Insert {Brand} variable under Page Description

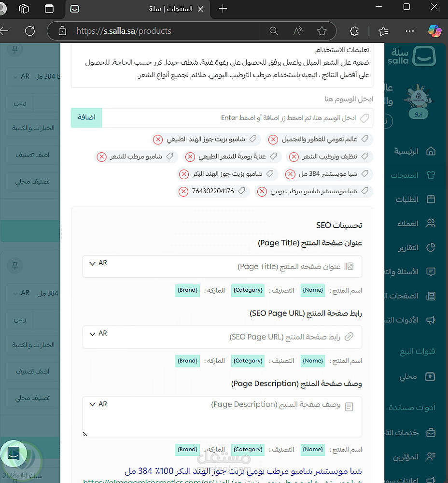pyautogui.click(x=187, y=450)
